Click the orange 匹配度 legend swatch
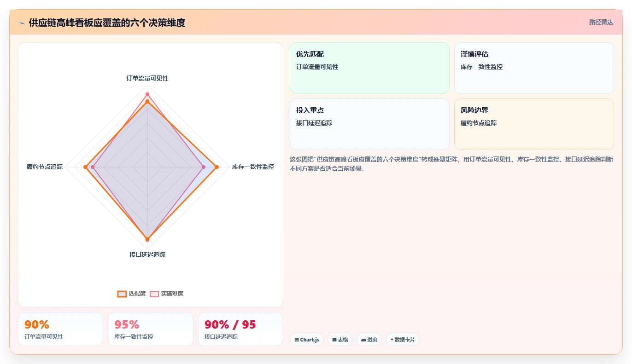The height and width of the screenshot is (364, 632). pos(122,294)
